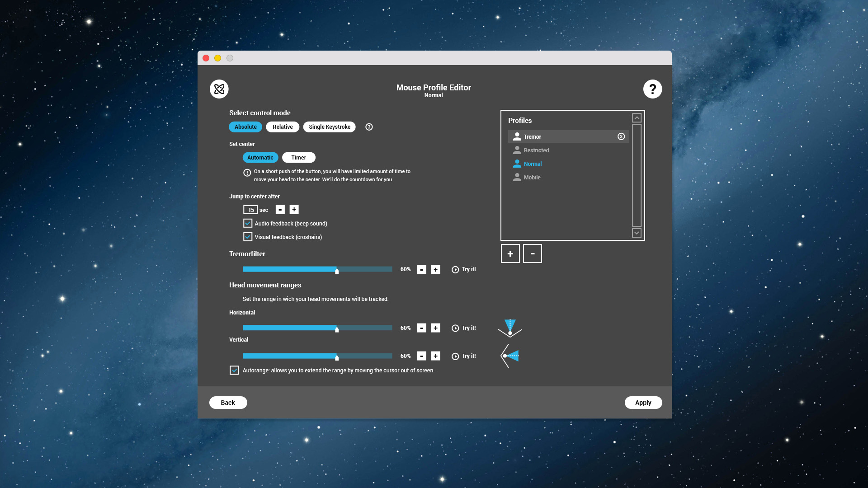This screenshot has width=868, height=488.
Task: Enable Autorange extend cursor out of screen
Action: pos(234,370)
